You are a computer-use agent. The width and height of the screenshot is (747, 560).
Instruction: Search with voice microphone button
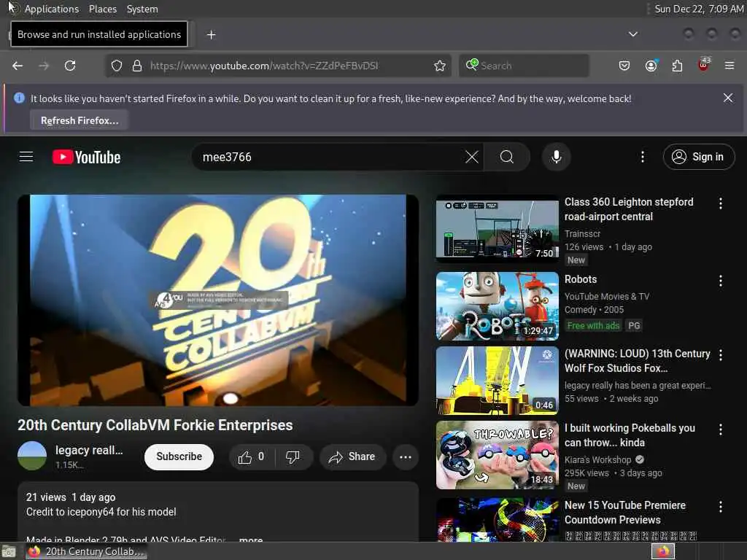pyautogui.click(x=556, y=157)
